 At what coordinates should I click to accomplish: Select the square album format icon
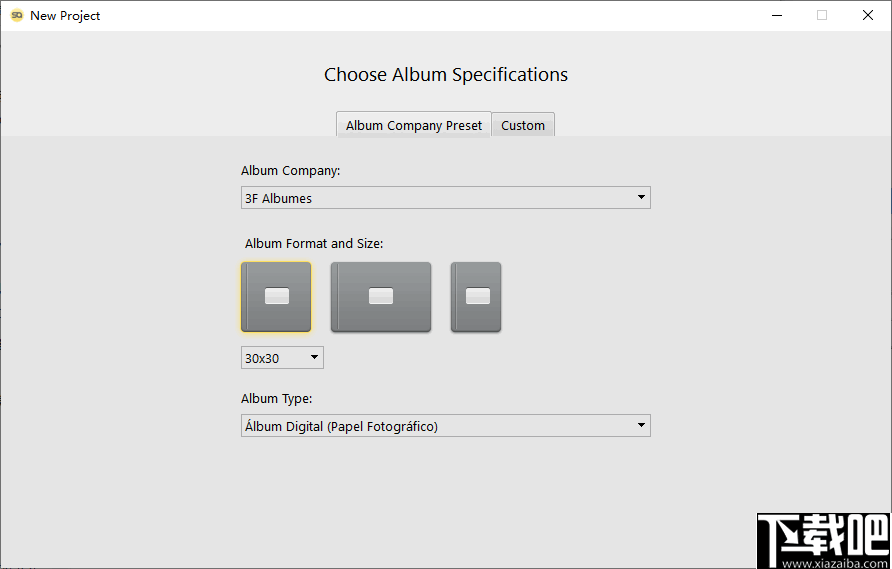click(x=276, y=296)
